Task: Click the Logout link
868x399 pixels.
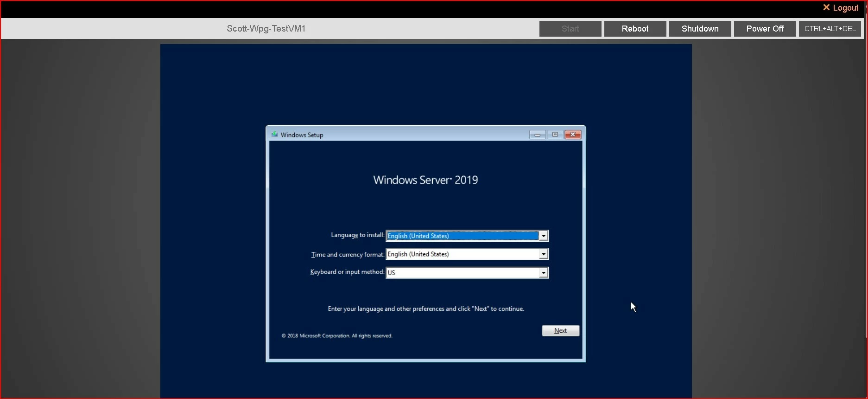Action: coord(840,8)
